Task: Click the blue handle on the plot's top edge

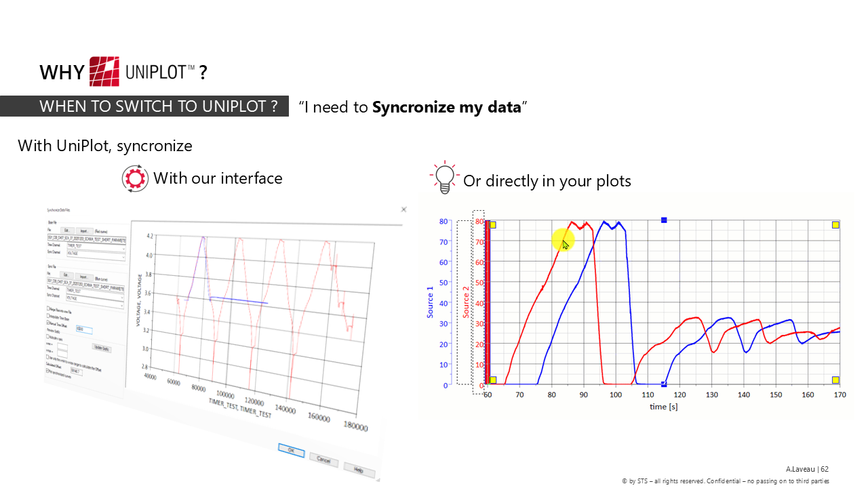Action: coord(664,220)
